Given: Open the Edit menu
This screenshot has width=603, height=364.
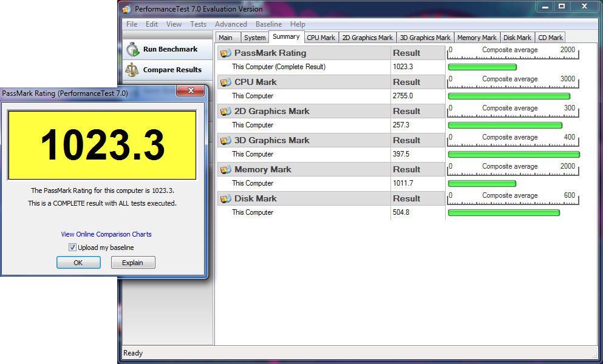Looking at the screenshot, I should click(x=152, y=24).
